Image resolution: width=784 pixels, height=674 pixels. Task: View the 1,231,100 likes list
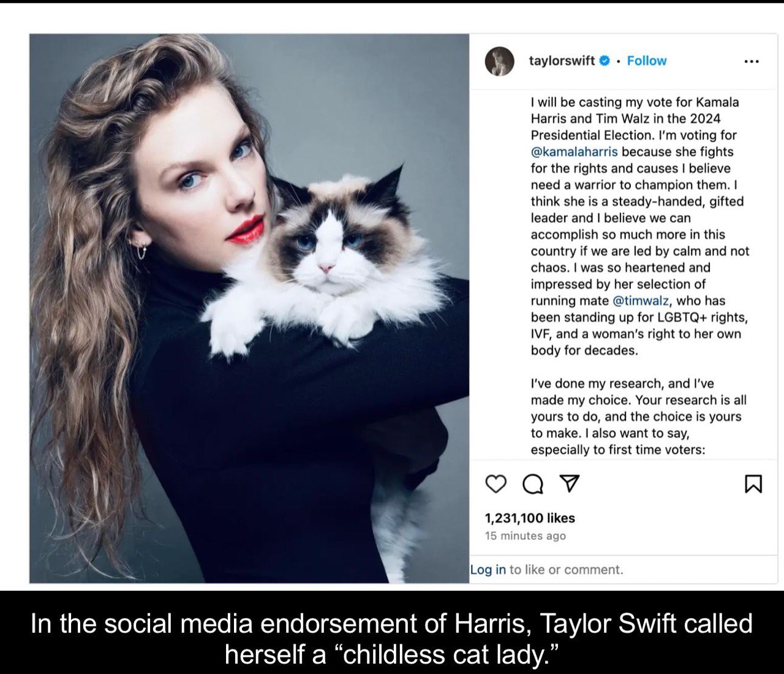(530, 518)
